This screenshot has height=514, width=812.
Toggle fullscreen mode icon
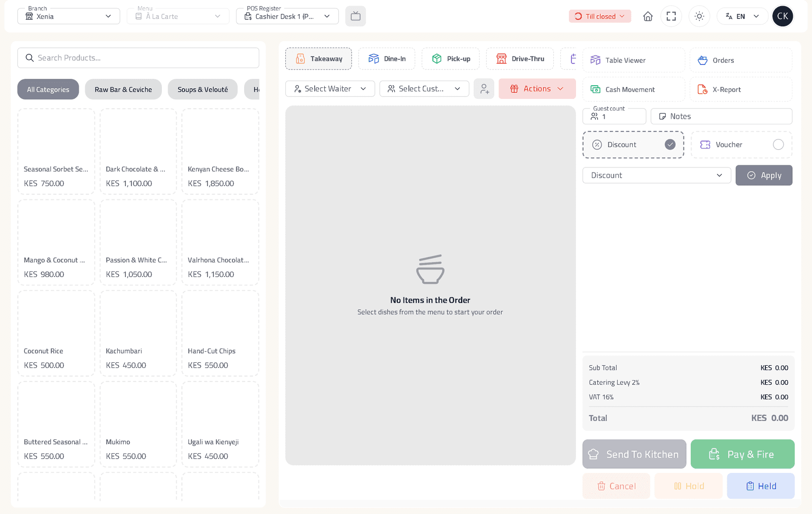[671, 16]
